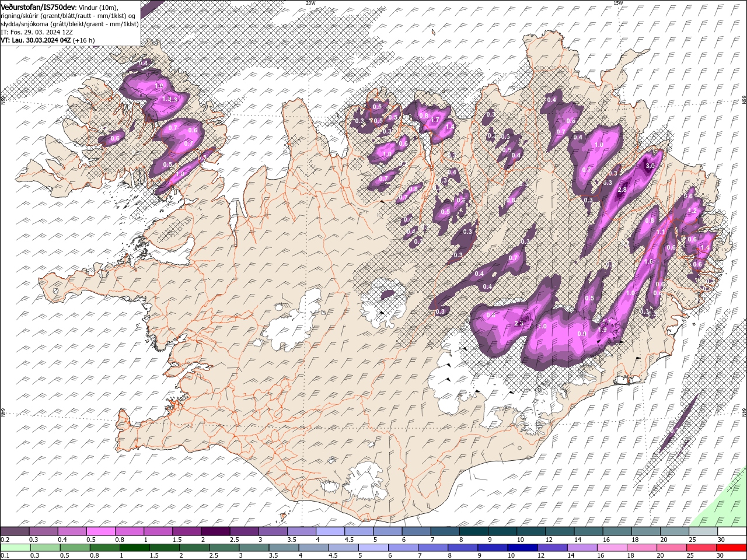The image size is (747, 560).
Task: Click the '1.1' precipitation value on the map
Action: point(661,232)
